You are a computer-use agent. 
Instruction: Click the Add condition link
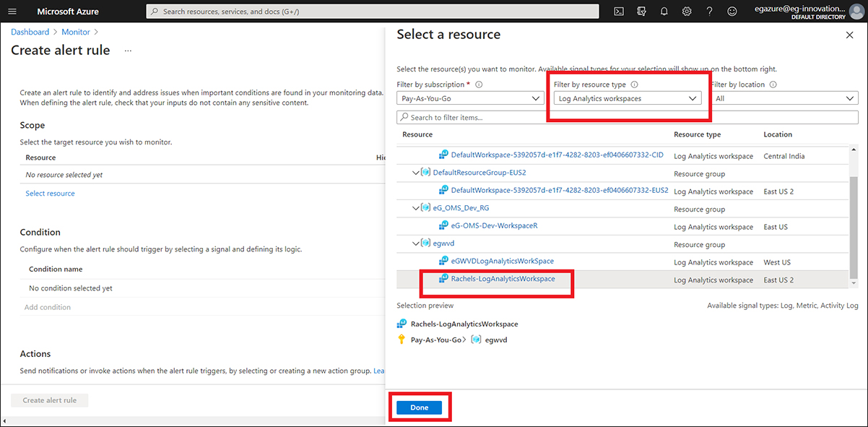pos(48,307)
